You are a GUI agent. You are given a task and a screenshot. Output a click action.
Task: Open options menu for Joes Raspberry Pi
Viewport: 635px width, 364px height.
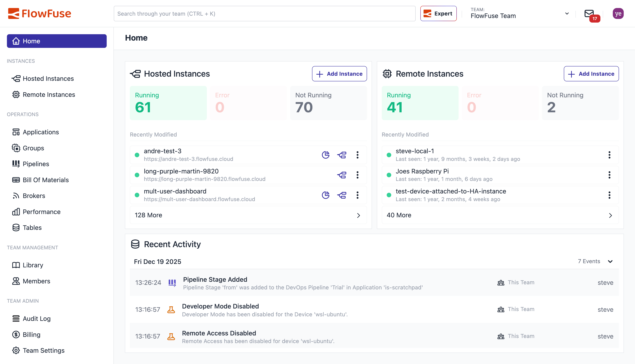tap(610, 175)
